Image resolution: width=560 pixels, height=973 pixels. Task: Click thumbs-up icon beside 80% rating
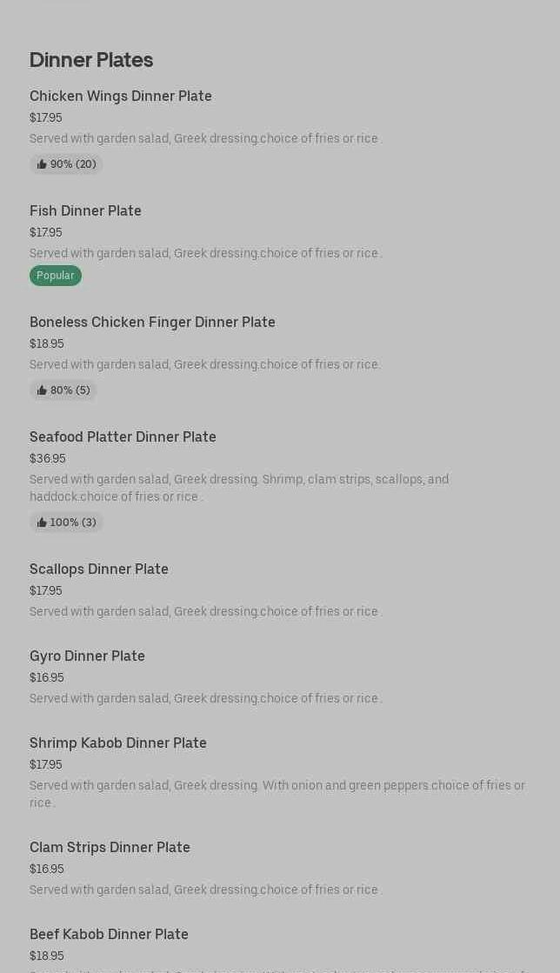pyautogui.click(x=42, y=390)
